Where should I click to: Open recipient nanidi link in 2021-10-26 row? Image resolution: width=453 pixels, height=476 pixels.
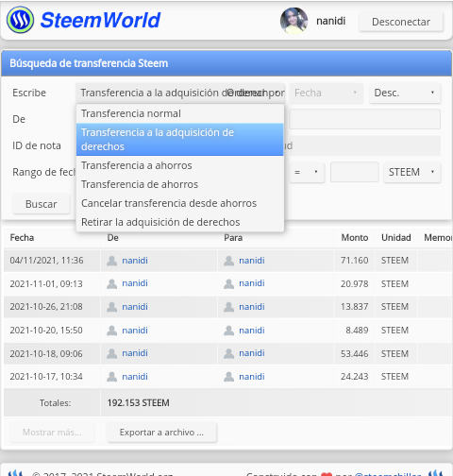[x=252, y=307]
